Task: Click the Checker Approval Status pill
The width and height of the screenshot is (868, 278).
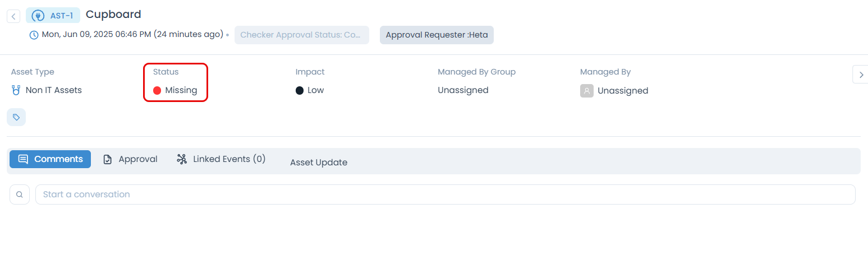Action: pyautogui.click(x=301, y=35)
